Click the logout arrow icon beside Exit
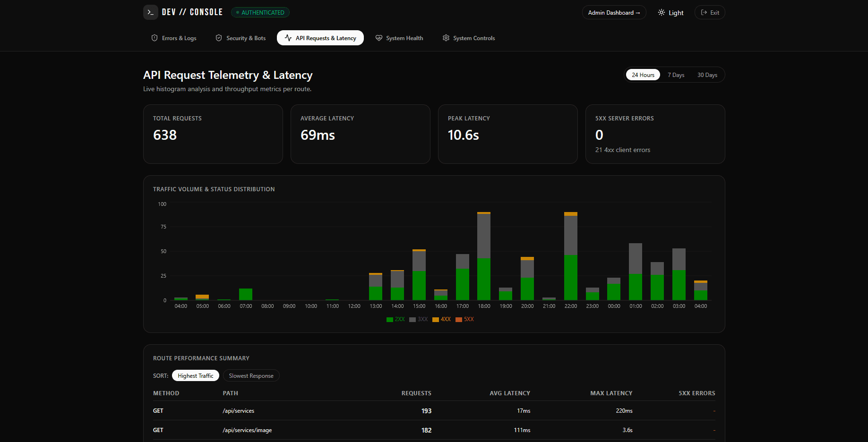Screen dimensions: 868x442 click(704, 12)
